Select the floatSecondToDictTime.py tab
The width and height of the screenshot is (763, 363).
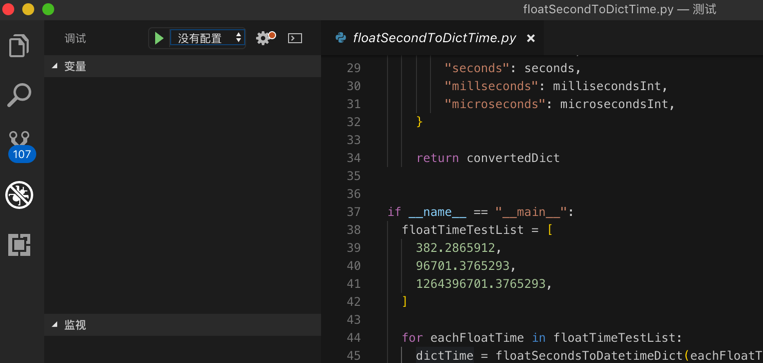[x=434, y=38]
